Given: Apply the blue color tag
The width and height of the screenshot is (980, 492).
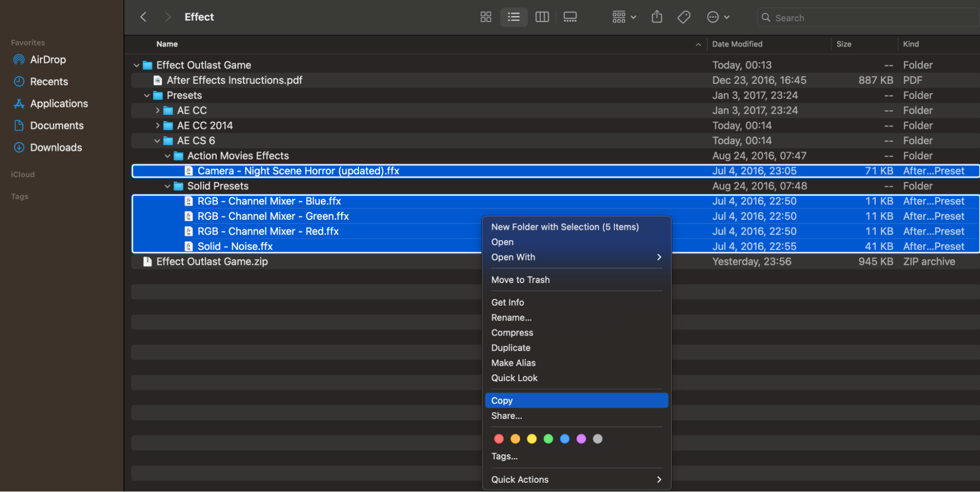Looking at the screenshot, I should (565, 439).
